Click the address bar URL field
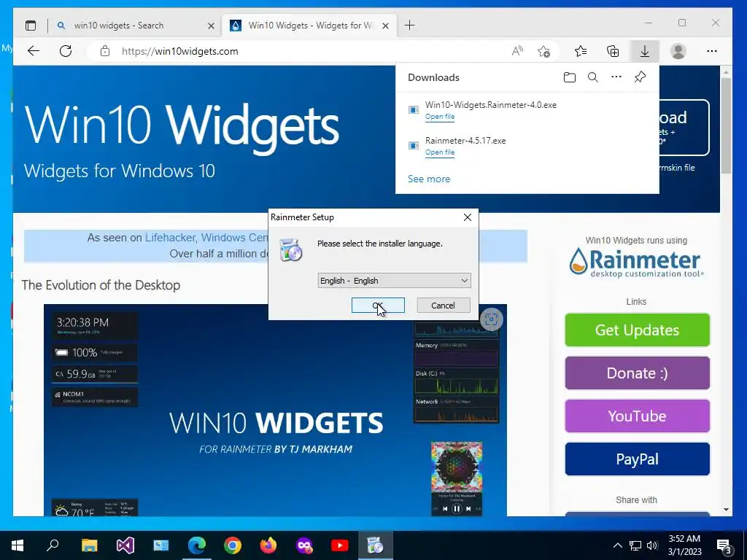The height and width of the screenshot is (560, 747). tap(305, 51)
